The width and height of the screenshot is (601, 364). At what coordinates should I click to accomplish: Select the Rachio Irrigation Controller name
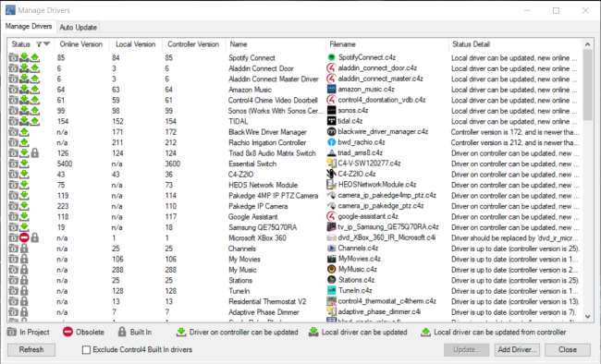pos(267,142)
